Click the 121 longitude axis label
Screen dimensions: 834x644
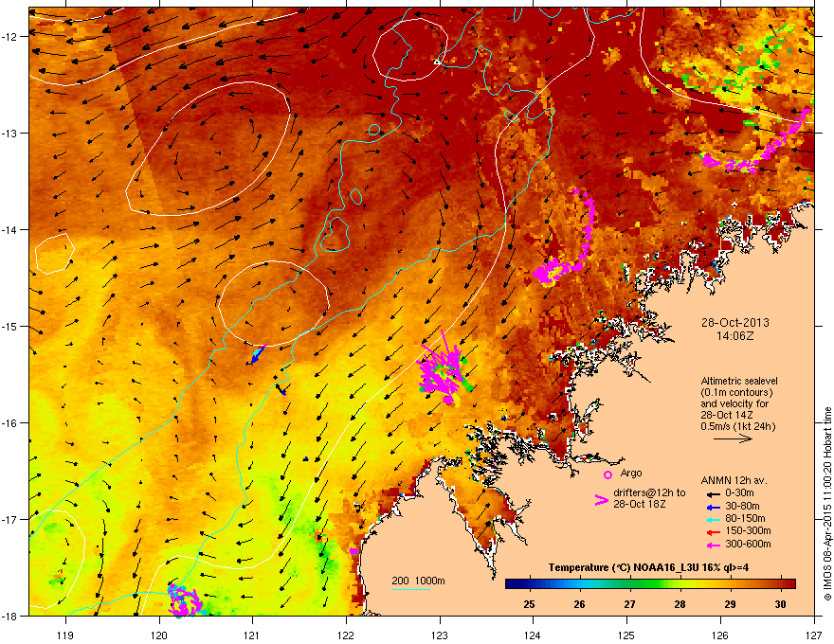pos(252,635)
